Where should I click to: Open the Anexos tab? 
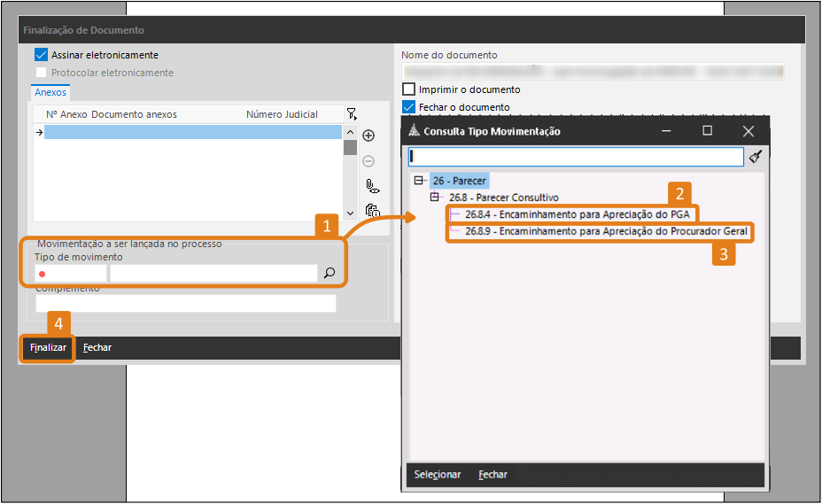tap(50, 92)
